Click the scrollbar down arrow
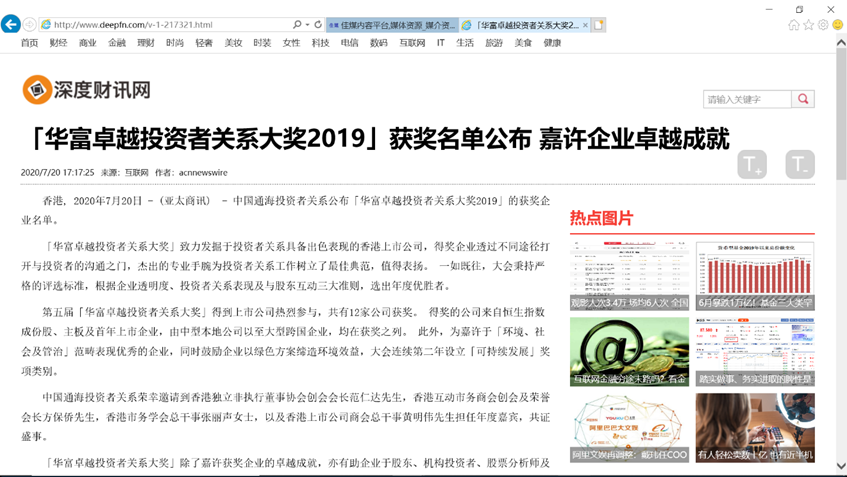The image size is (847, 477). tap(841, 466)
